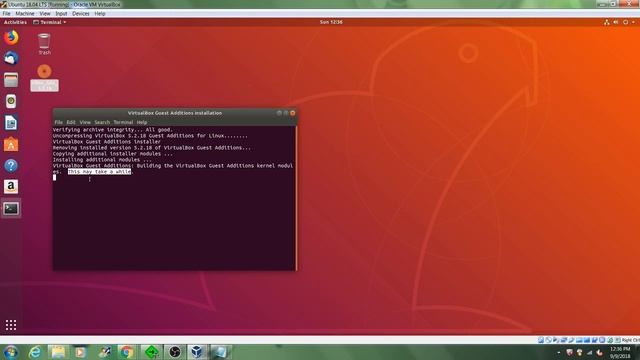640x360 pixels.
Task: Open the terminal window's View menu
Action: click(x=85, y=122)
